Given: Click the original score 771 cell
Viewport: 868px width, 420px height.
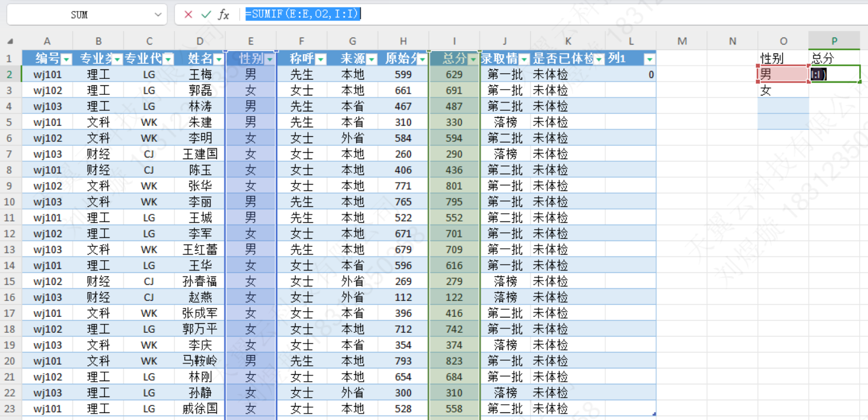Looking at the screenshot, I should point(403,186).
